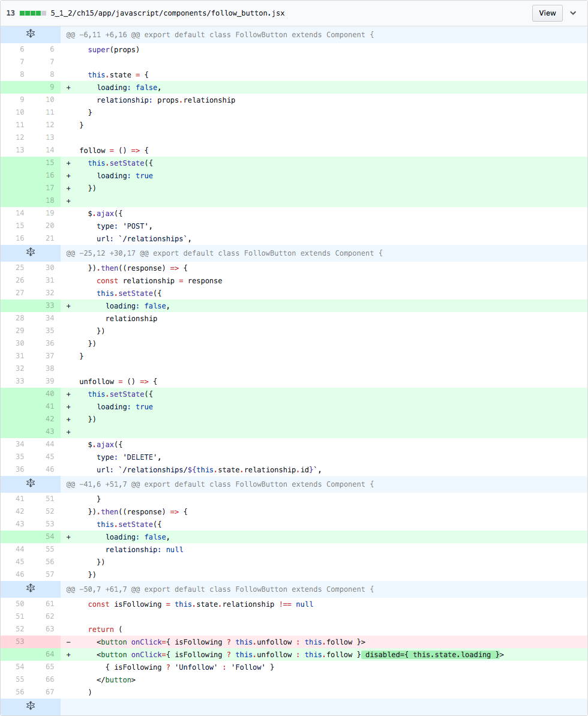This screenshot has width=588, height=716.
Task: Select new line number 40
Action: coord(50,394)
